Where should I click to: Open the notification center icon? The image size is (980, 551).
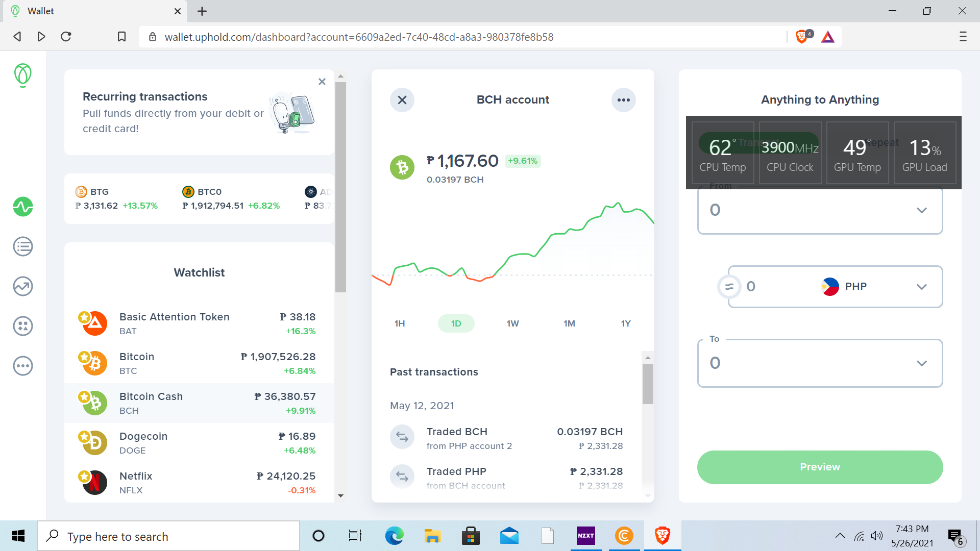coord(956,537)
